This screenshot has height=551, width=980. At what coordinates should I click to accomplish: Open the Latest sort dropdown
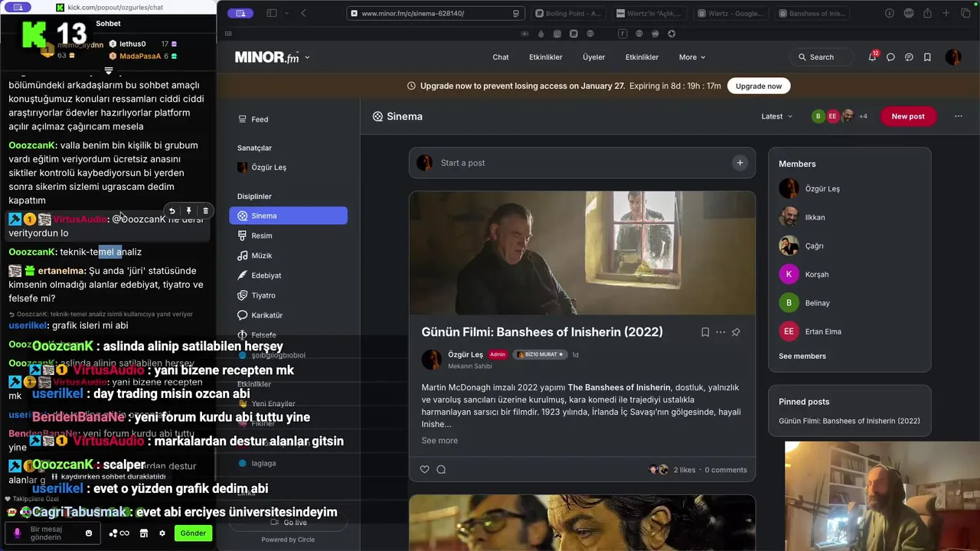777,116
